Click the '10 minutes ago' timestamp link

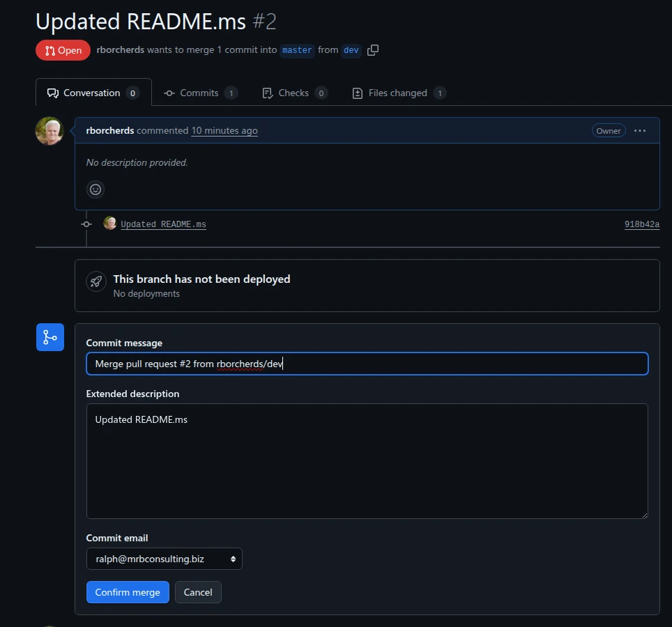tap(224, 131)
